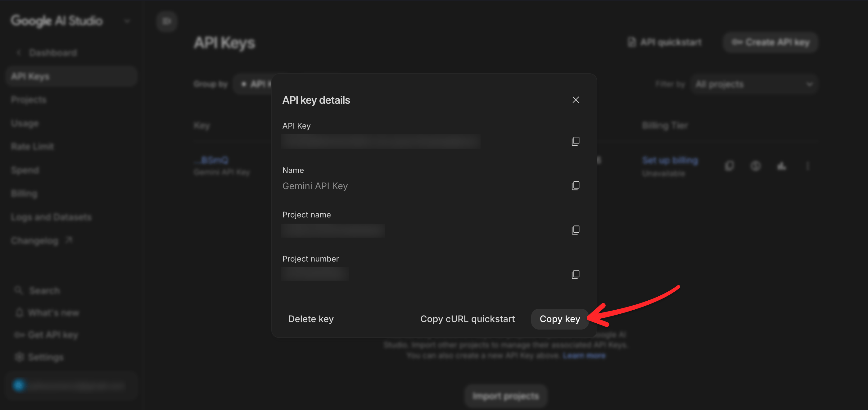The height and width of the screenshot is (410, 868).
Task: Open Billing in the sidebar
Action: [x=24, y=194]
